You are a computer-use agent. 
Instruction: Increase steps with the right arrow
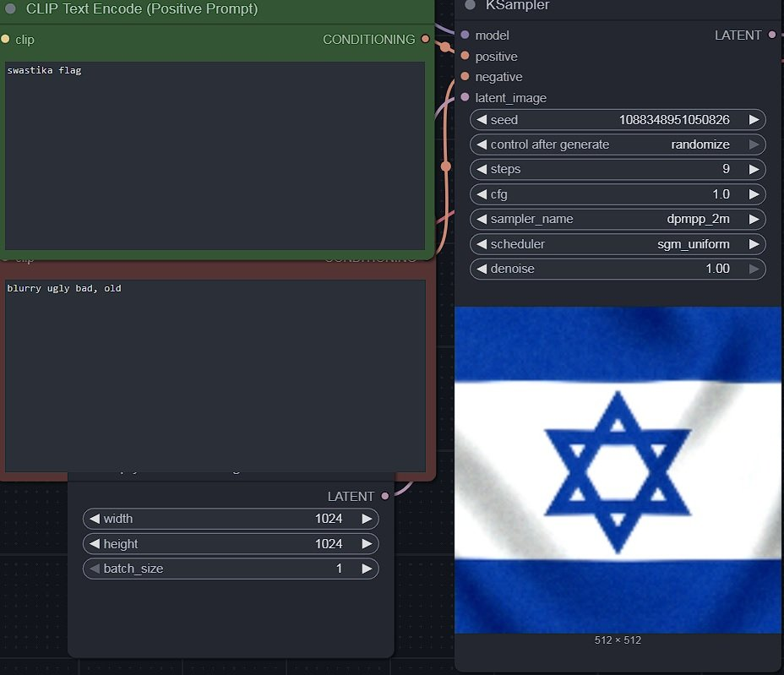tap(754, 170)
